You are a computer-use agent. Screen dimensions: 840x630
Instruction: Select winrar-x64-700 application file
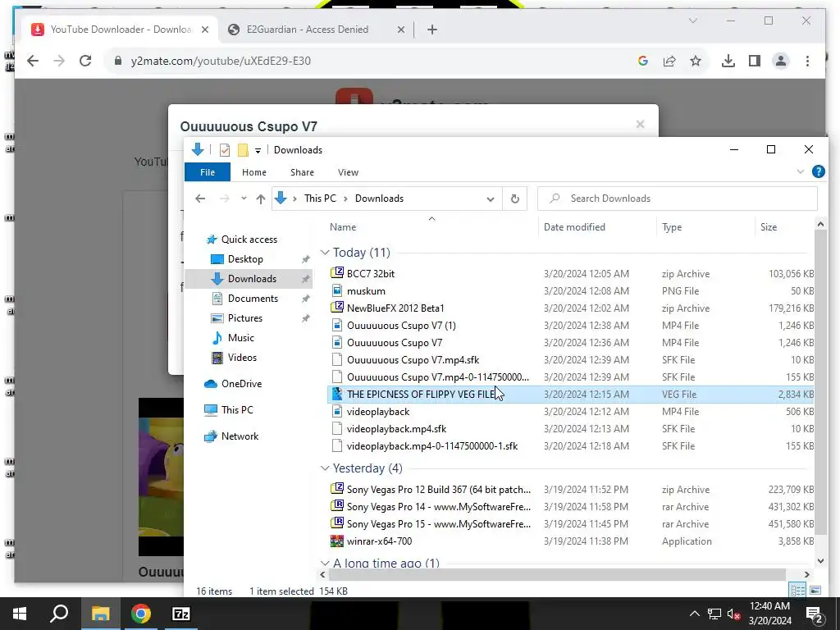tap(379, 541)
